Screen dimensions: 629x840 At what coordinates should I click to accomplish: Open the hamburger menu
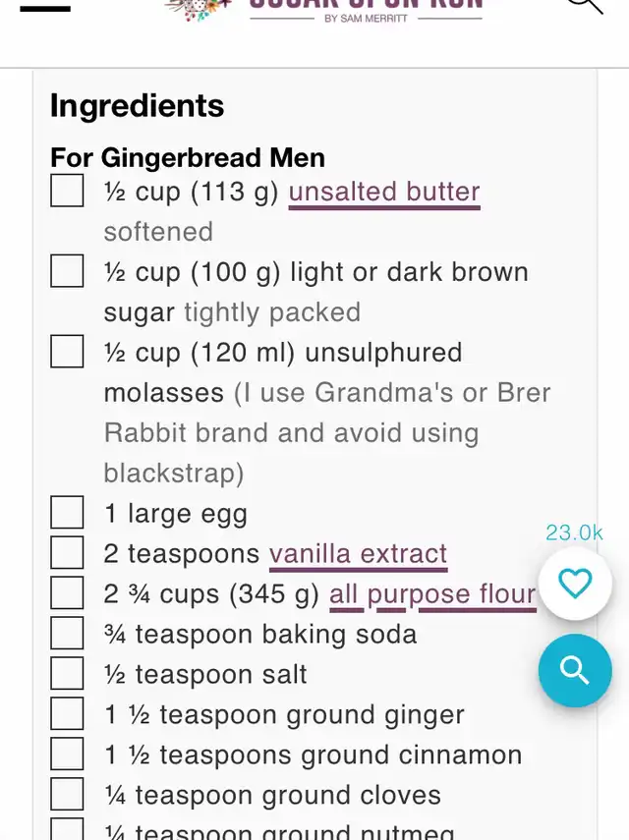[45, 8]
